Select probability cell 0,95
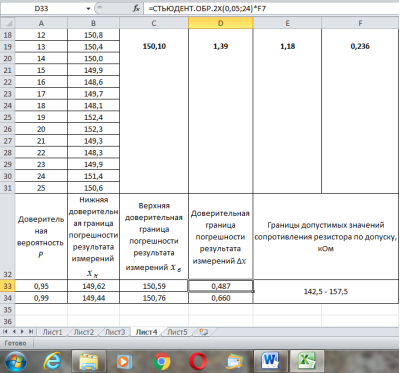The image size is (400, 373). [x=41, y=286]
